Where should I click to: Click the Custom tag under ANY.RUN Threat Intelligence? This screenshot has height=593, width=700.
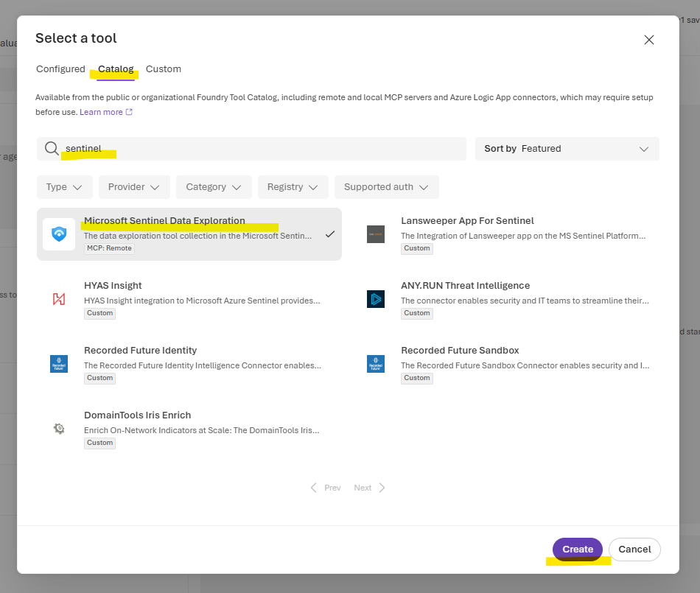417,313
